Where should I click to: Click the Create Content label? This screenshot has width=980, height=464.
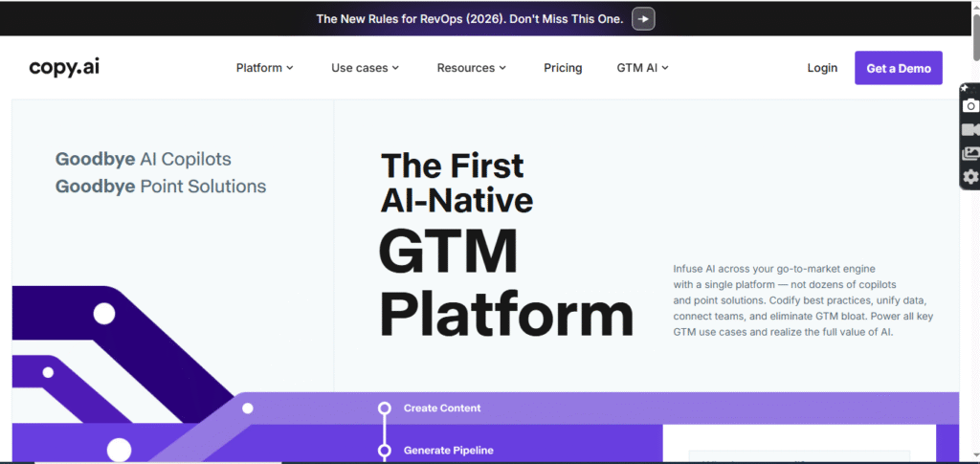[x=442, y=409]
